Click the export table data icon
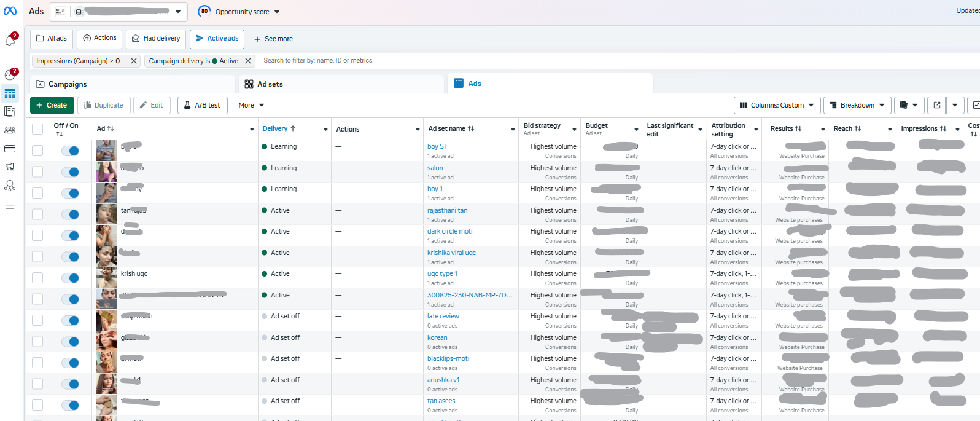Screen dimensions: 980x421 click(937, 105)
